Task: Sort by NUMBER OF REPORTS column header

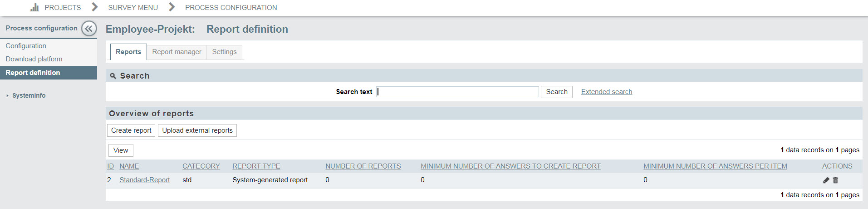Action: tap(363, 166)
